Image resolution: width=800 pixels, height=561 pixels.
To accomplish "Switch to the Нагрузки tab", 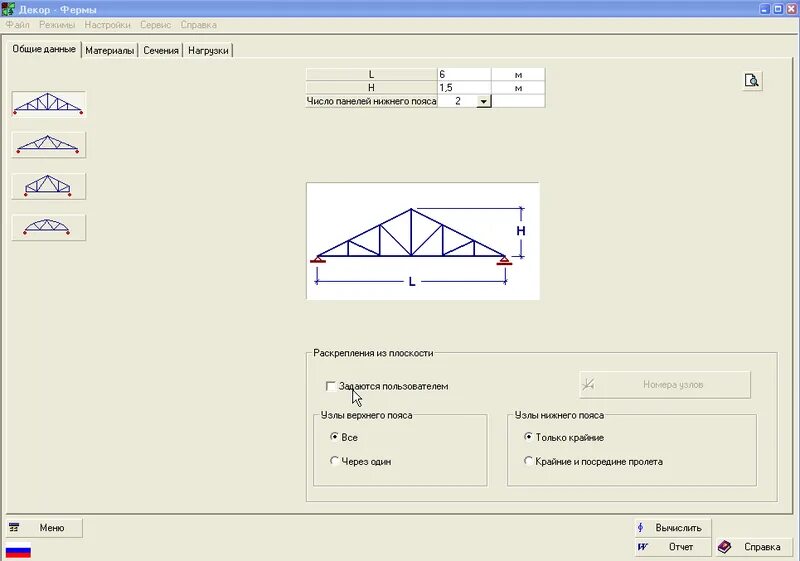I will (208, 50).
